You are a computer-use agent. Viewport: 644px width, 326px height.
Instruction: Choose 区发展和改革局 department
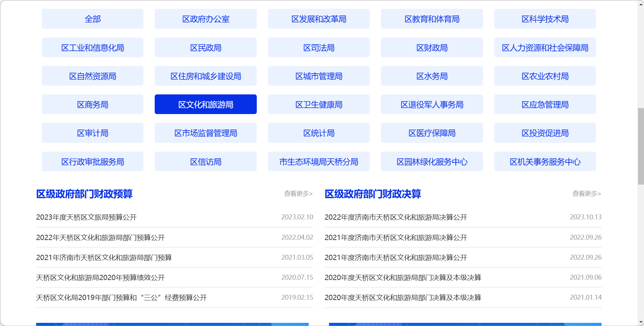point(319,19)
